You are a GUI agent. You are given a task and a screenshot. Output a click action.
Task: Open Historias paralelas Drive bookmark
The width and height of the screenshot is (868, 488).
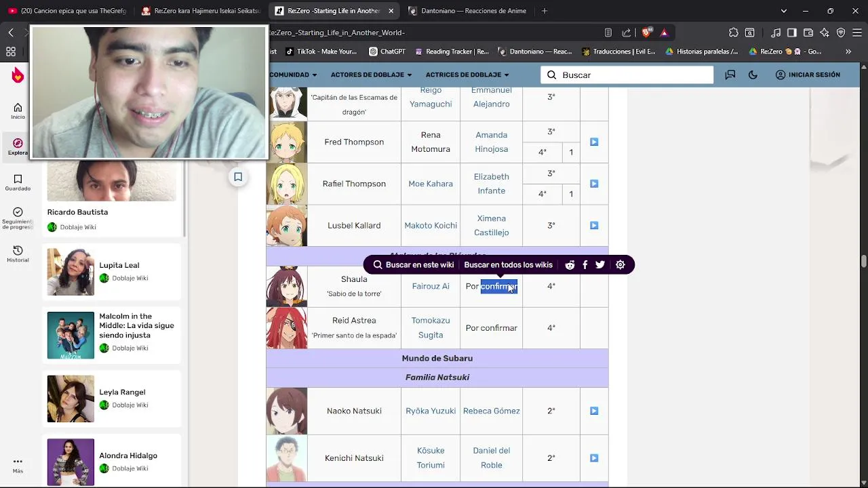click(702, 52)
